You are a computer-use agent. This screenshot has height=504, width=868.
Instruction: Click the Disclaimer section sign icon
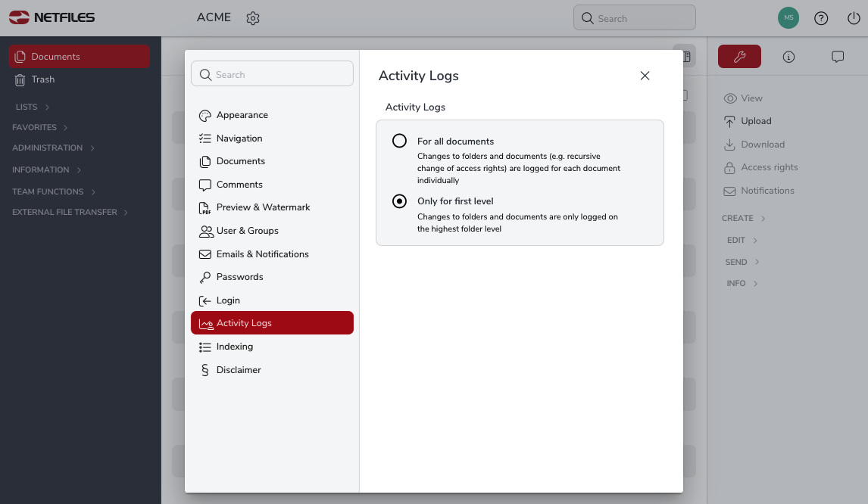coord(205,370)
